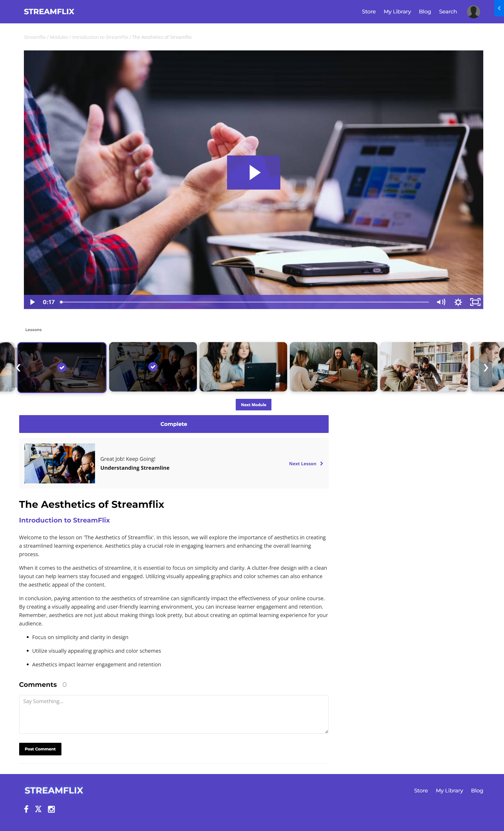
Task: Expand the lesson carousel right side
Action: coord(486,367)
